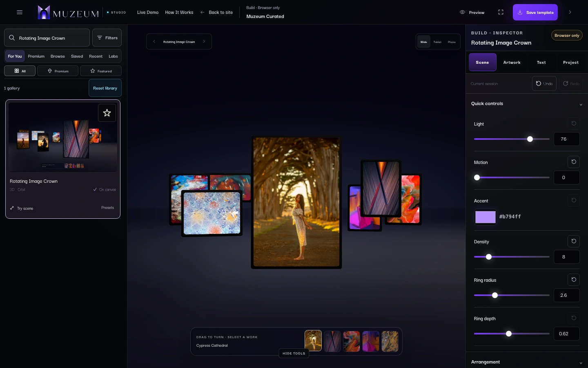Switch to the Artwork inspector tab
The image size is (588, 368).
[x=512, y=63]
